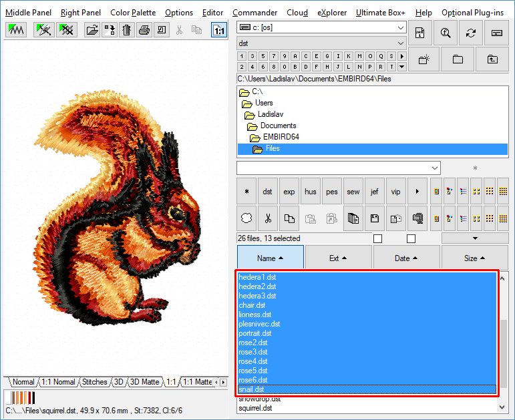
Task: Click the refresh arrows icon
Action: 471,33
